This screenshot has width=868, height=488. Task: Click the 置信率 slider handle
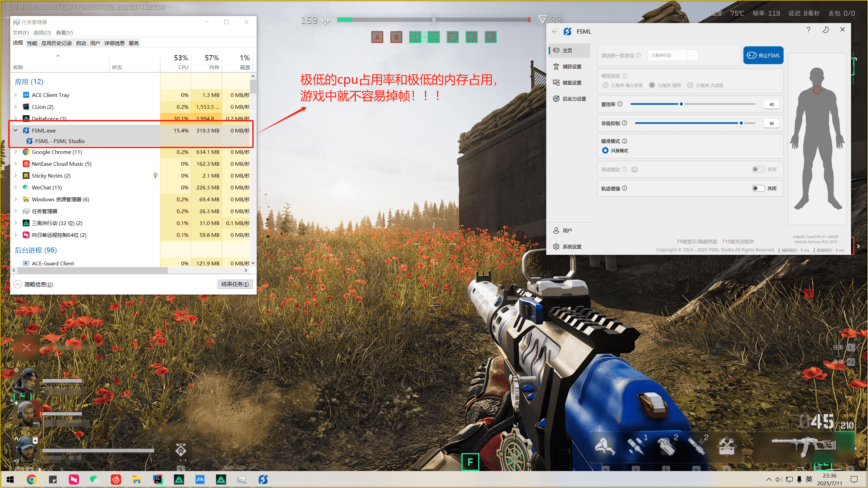[681, 104]
